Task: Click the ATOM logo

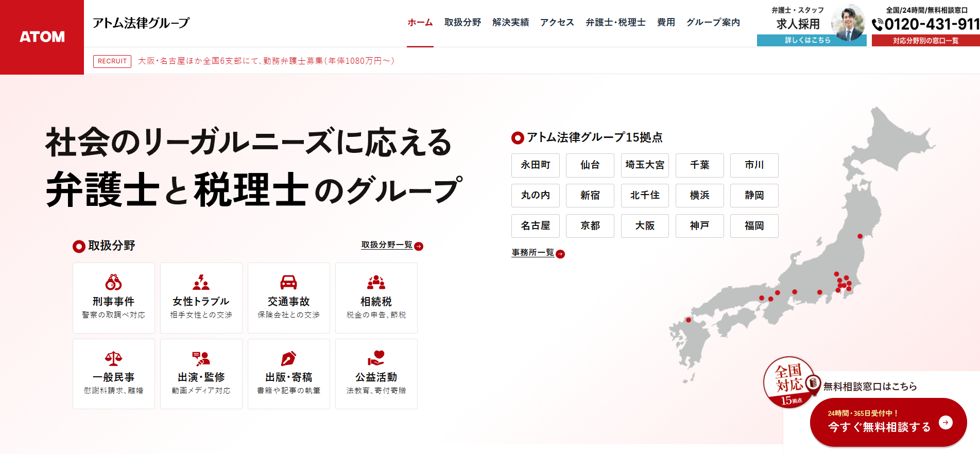Action: 42,37
